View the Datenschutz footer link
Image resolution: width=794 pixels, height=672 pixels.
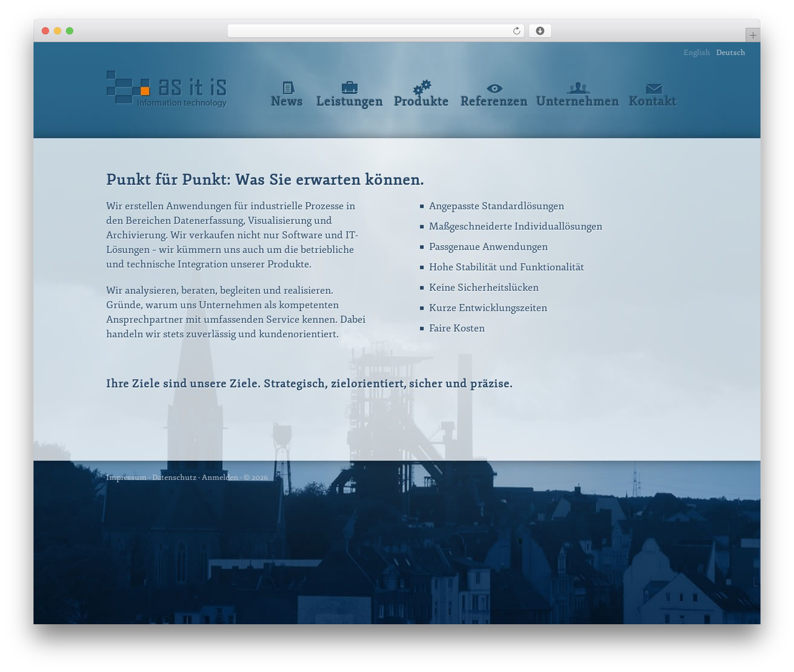click(x=174, y=477)
